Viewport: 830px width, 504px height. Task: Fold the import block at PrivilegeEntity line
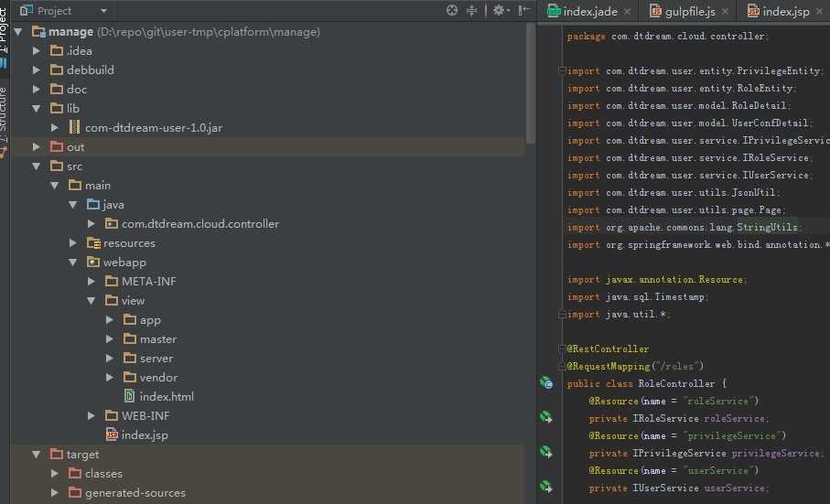562,70
